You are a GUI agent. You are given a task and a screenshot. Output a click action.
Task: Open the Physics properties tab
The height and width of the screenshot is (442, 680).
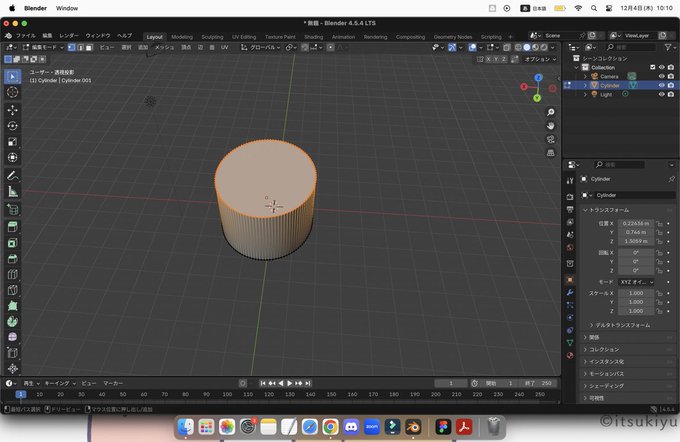570,318
